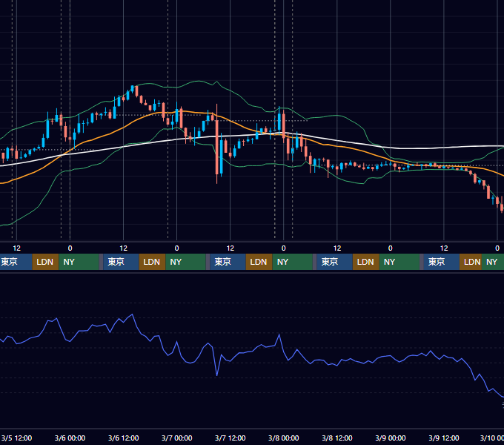This screenshot has height=445, width=504.
Task: Select the 東京 session block on 3/6
Action: click(121, 262)
